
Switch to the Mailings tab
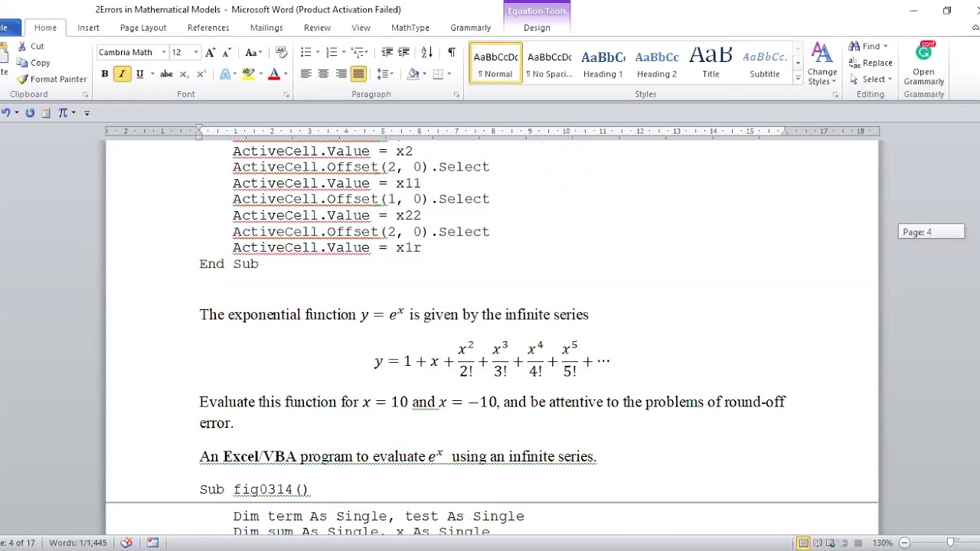(x=266, y=28)
